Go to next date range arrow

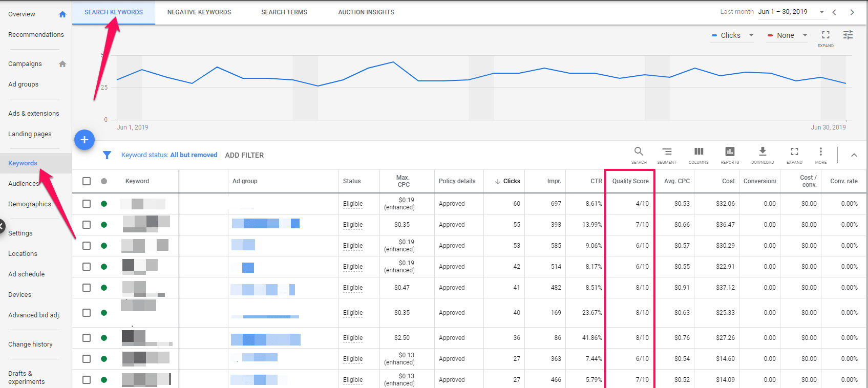click(852, 12)
